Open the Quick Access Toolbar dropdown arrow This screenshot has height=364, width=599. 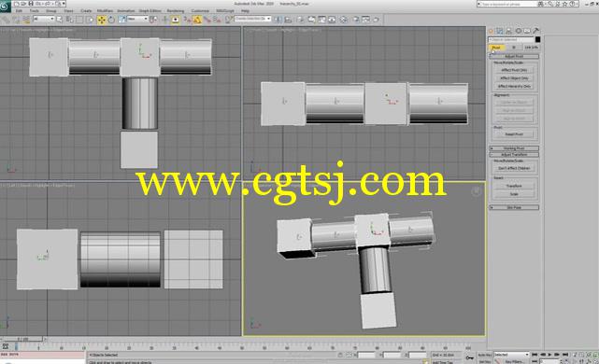[64, 4]
